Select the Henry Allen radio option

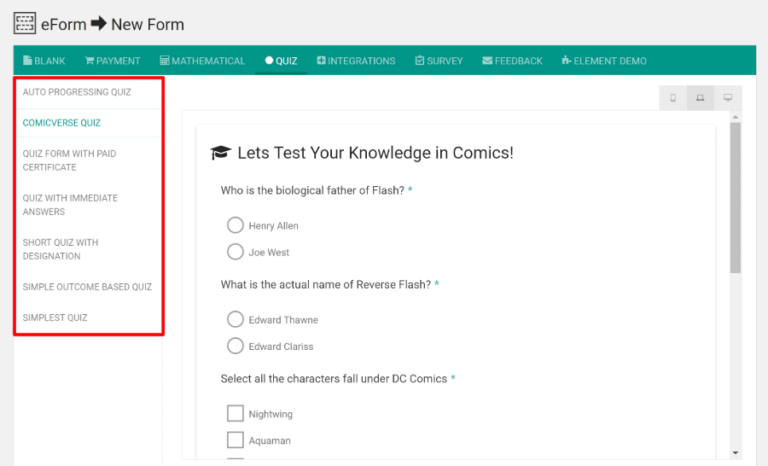[x=236, y=225]
